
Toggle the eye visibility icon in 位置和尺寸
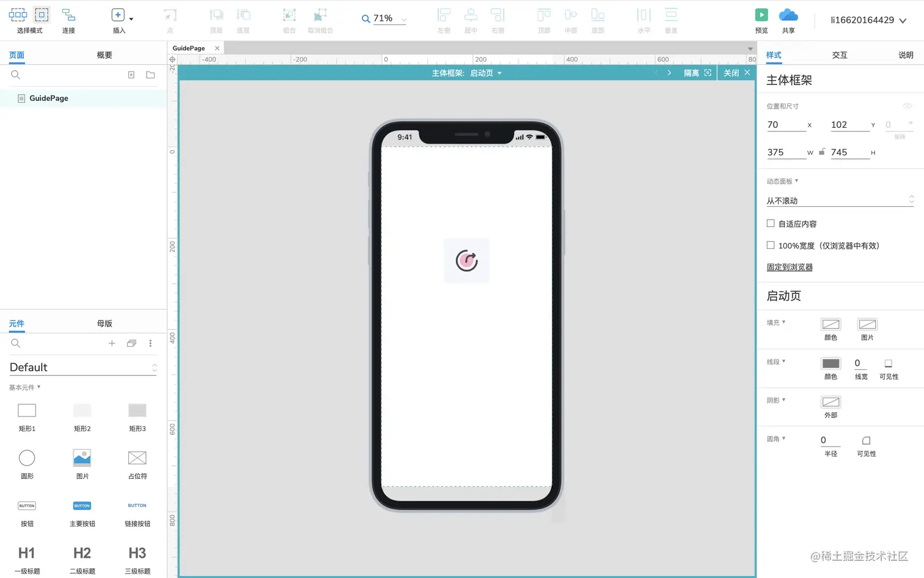click(908, 106)
